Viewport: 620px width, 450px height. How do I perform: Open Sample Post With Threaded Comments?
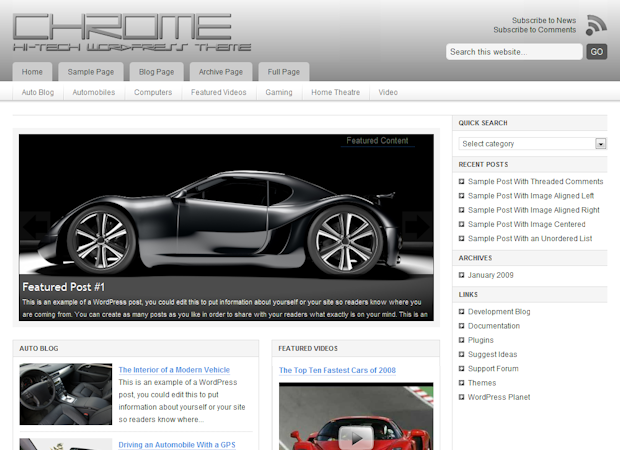click(535, 182)
